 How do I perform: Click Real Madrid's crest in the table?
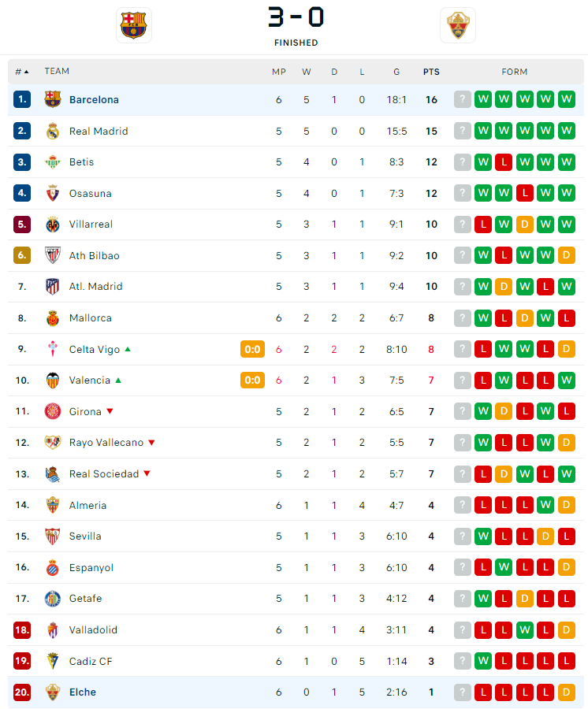(x=53, y=131)
